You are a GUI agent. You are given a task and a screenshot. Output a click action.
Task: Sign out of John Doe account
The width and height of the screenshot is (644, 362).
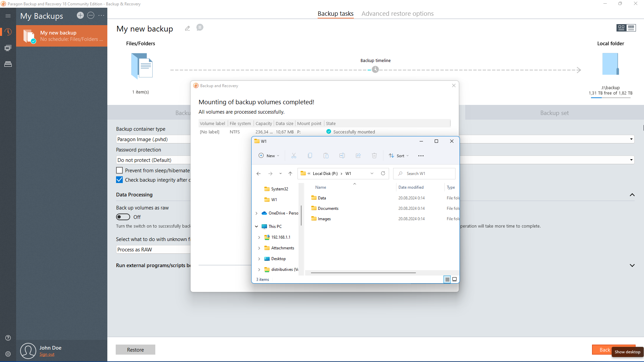click(x=47, y=354)
